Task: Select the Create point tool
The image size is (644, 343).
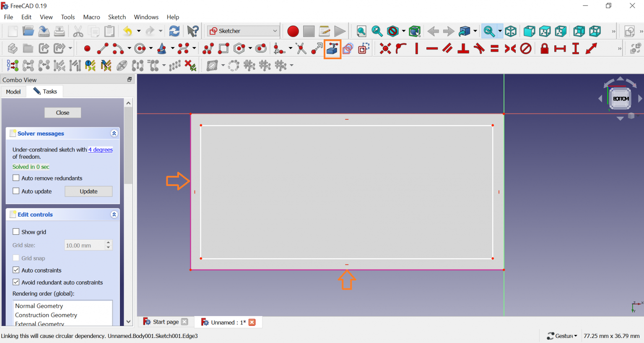Action: pyautogui.click(x=87, y=49)
